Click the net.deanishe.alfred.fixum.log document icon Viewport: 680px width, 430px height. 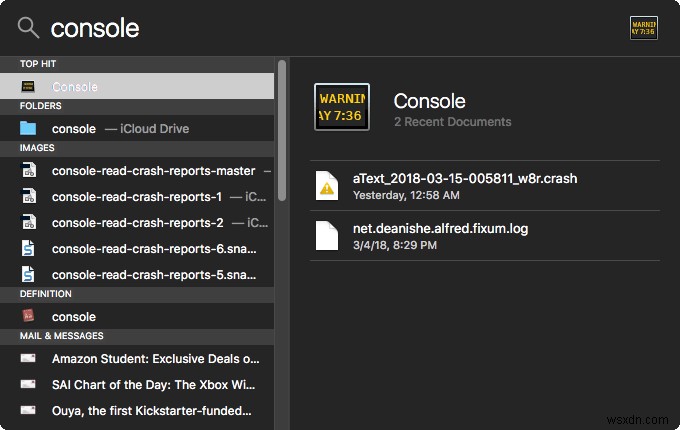[x=327, y=235]
